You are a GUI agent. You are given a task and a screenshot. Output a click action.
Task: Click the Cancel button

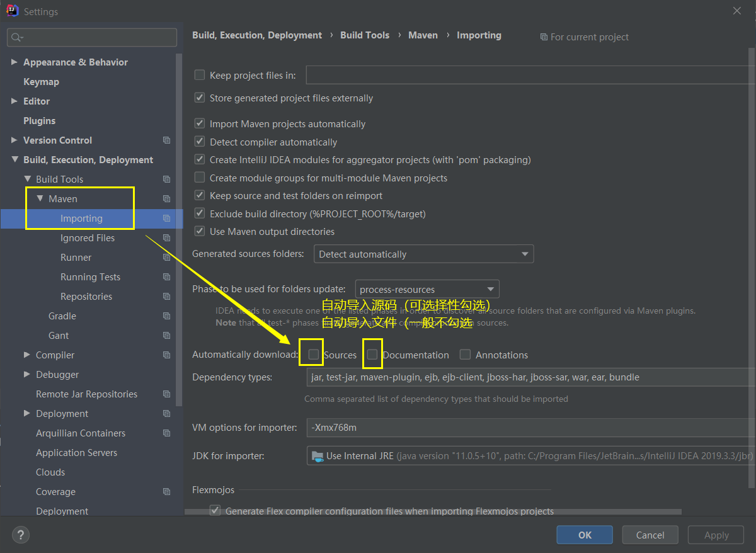tap(650, 535)
